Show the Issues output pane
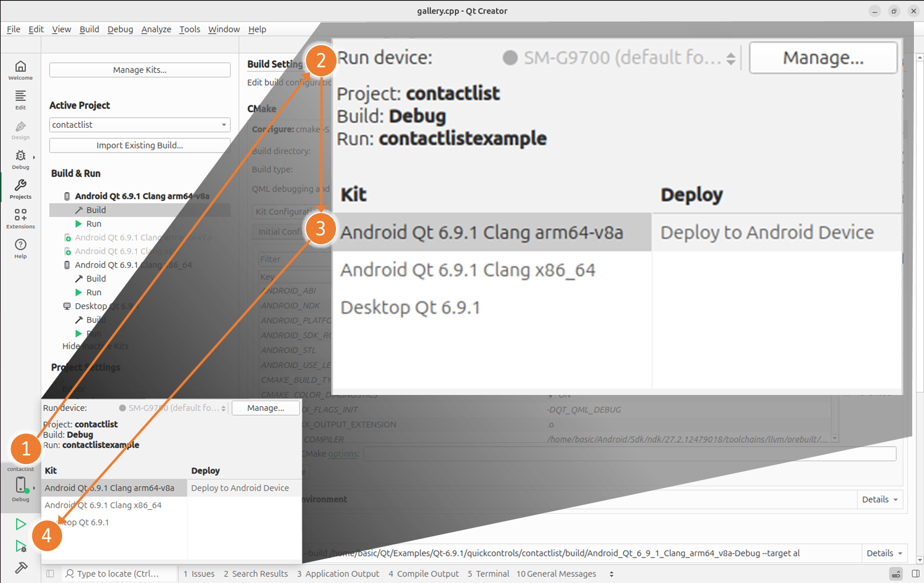This screenshot has height=583, width=924. 199,574
